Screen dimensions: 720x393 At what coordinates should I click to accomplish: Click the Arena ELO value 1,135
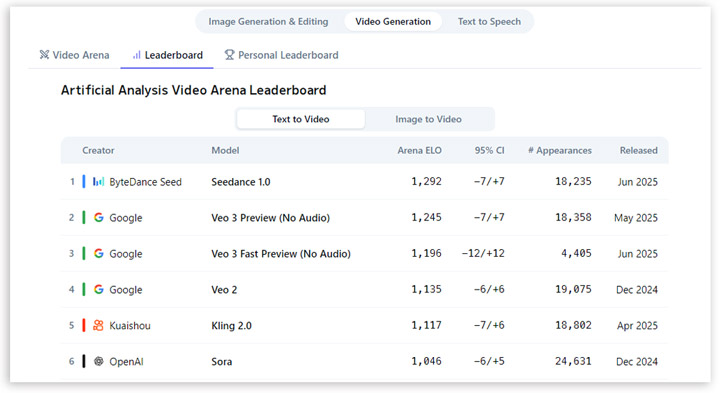point(426,289)
